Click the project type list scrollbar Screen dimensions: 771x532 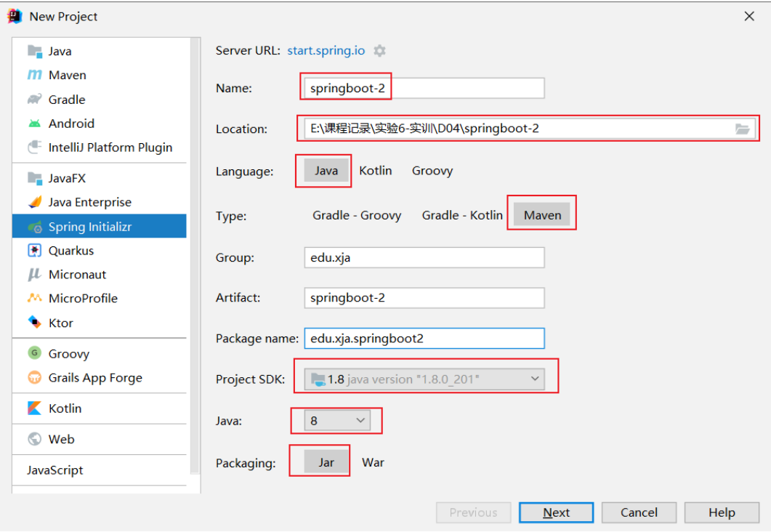click(x=195, y=256)
